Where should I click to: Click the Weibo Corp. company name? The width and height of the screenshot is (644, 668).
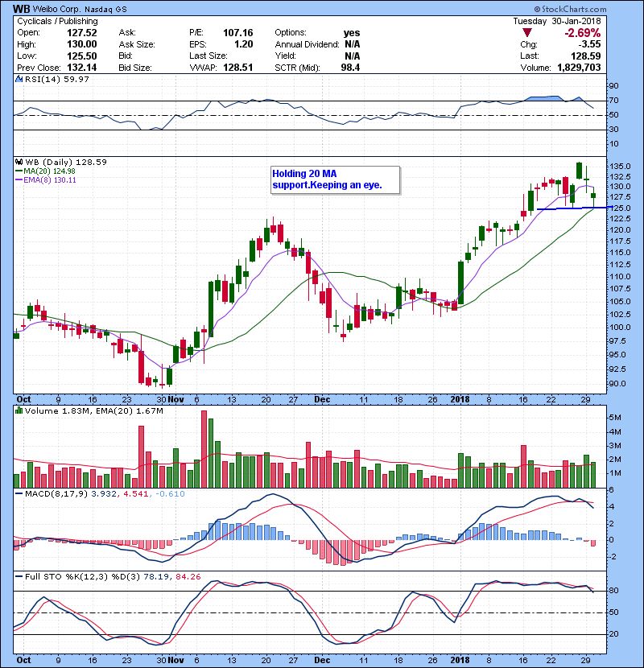pos(56,10)
